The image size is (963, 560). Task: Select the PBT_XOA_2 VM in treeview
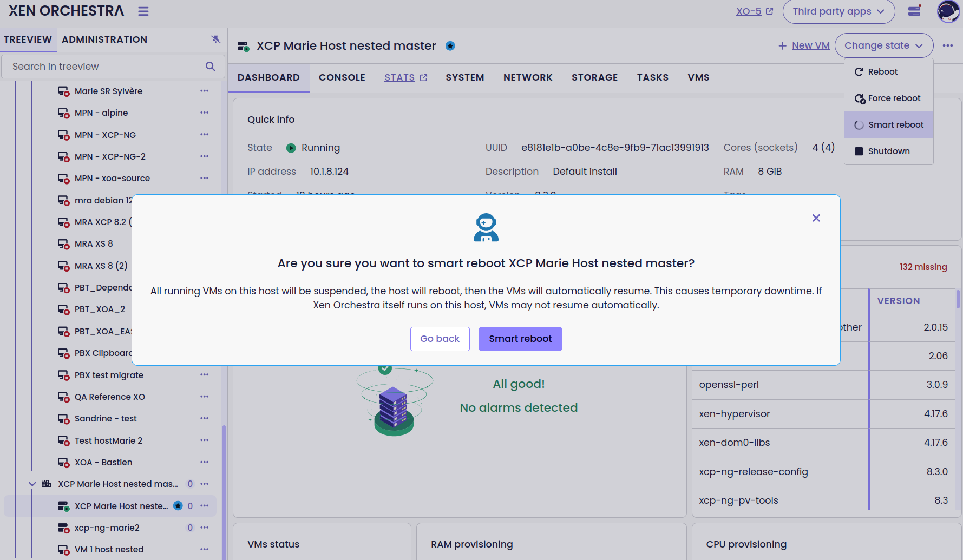point(100,309)
